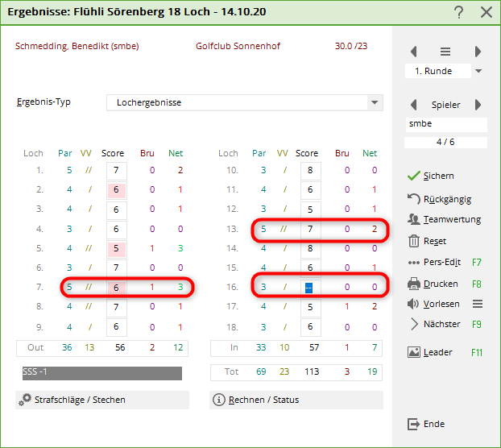Click the Drucken printer icon
This screenshot has height=448, width=501.
(414, 284)
